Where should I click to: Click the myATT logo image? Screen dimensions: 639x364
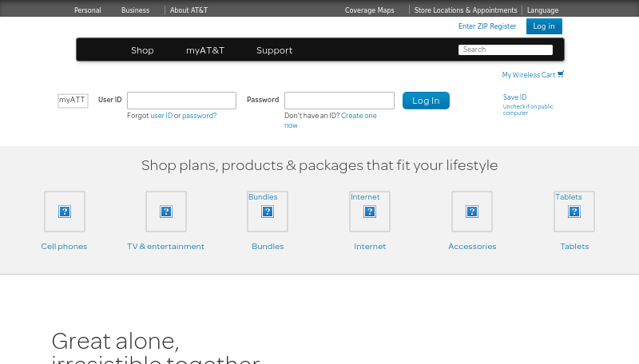[73, 101]
